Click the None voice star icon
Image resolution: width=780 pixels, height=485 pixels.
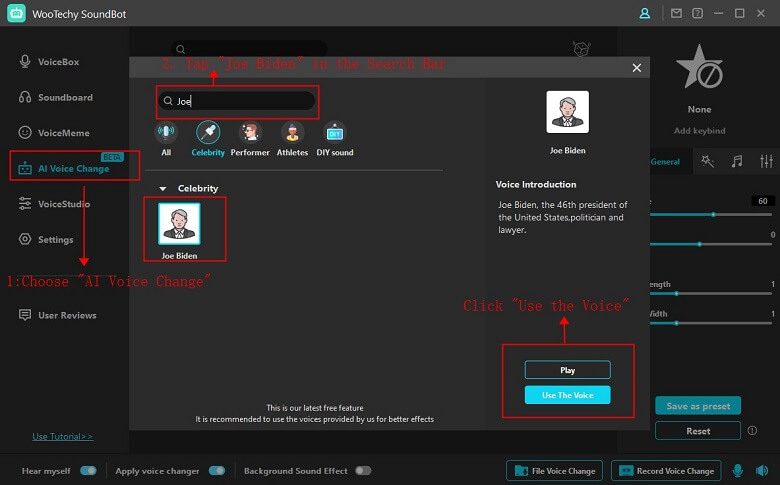699,68
